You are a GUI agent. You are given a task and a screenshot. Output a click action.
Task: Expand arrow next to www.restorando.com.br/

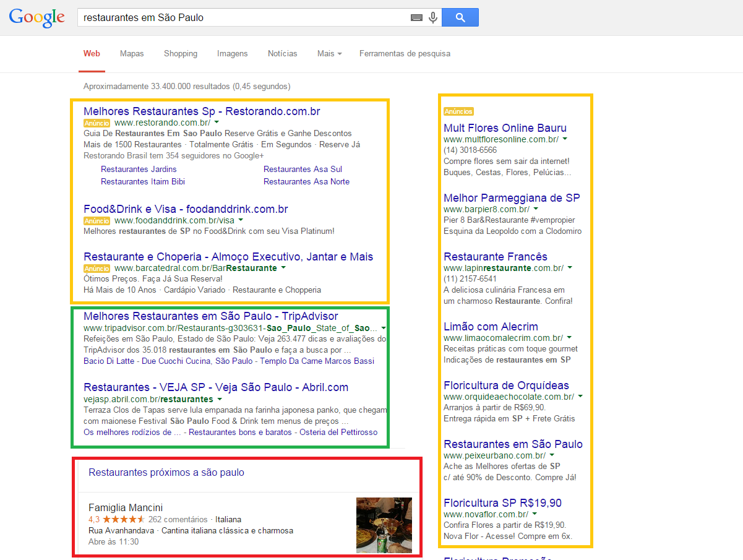pos(216,123)
